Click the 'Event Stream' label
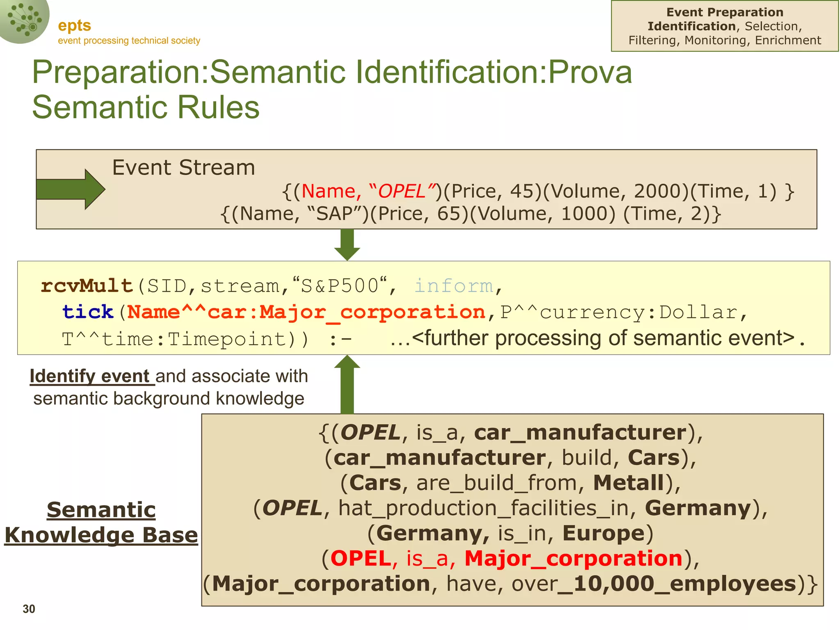The width and height of the screenshot is (840, 630). (183, 167)
